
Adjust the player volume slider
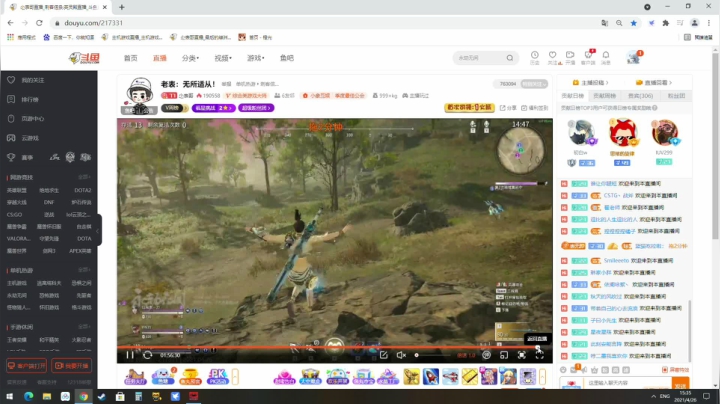[x=432, y=355]
